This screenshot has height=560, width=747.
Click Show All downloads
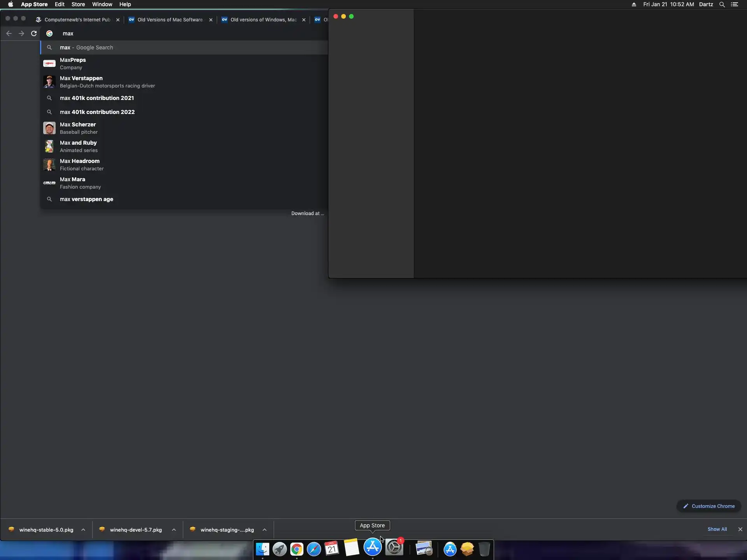[x=717, y=529]
